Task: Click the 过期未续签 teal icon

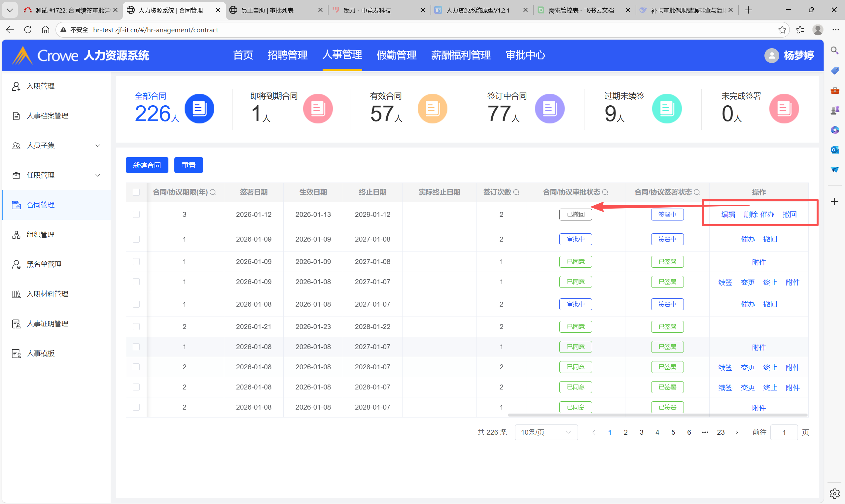Action: [x=666, y=109]
